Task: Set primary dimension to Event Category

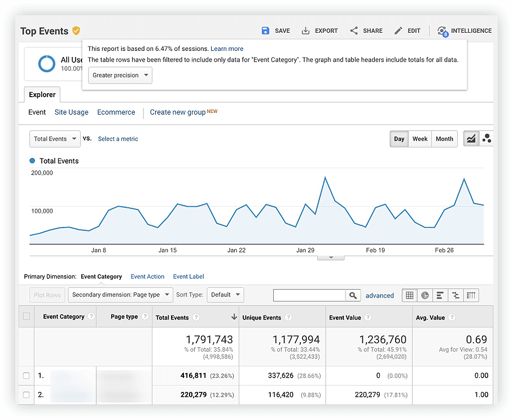Action: coord(102,277)
